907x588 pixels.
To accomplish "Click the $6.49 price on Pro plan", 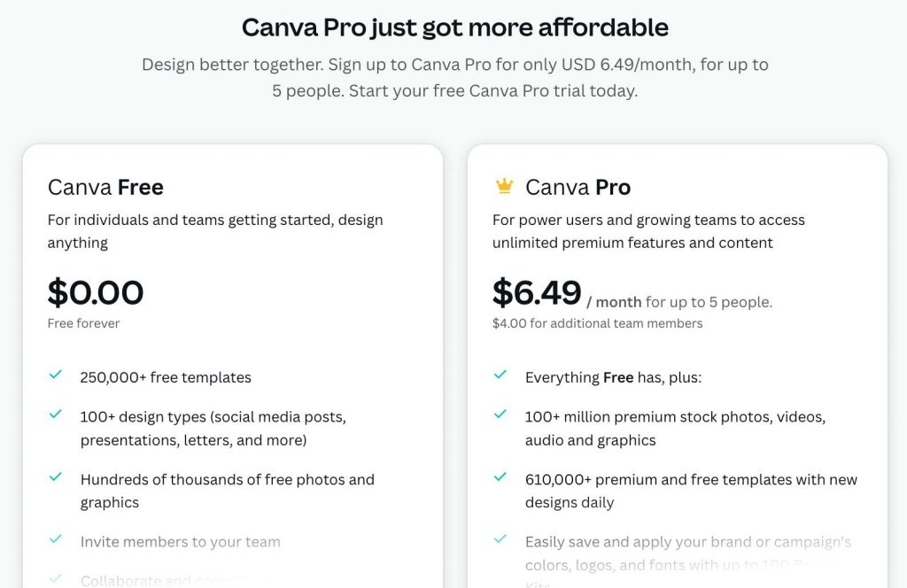I will click(x=537, y=292).
